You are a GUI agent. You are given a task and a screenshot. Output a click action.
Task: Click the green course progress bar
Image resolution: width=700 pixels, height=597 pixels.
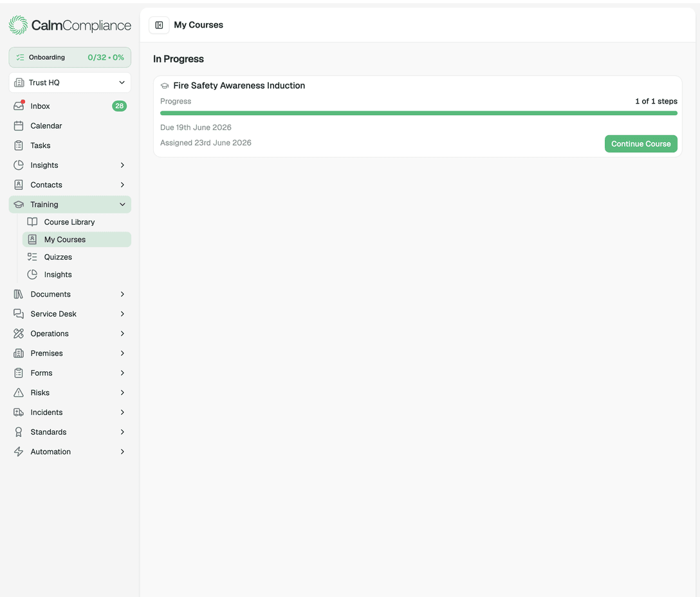click(x=418, y=113)
